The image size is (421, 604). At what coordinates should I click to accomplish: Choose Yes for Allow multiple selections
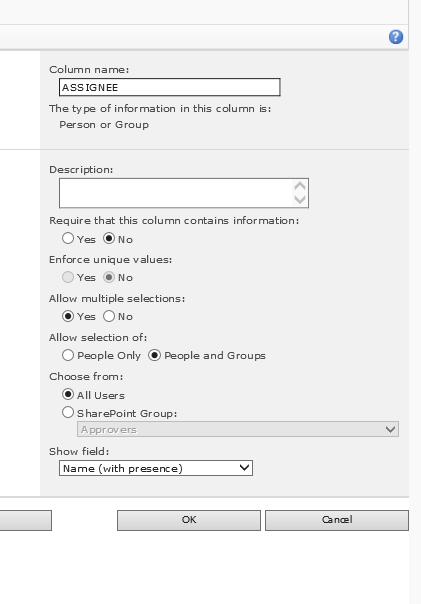click(x=68, y=316)
